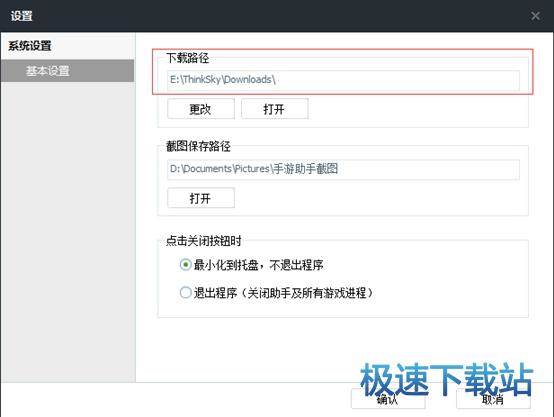Close the 设置 dialog with the X
554x417 pixels.
(x=535, y=16)
